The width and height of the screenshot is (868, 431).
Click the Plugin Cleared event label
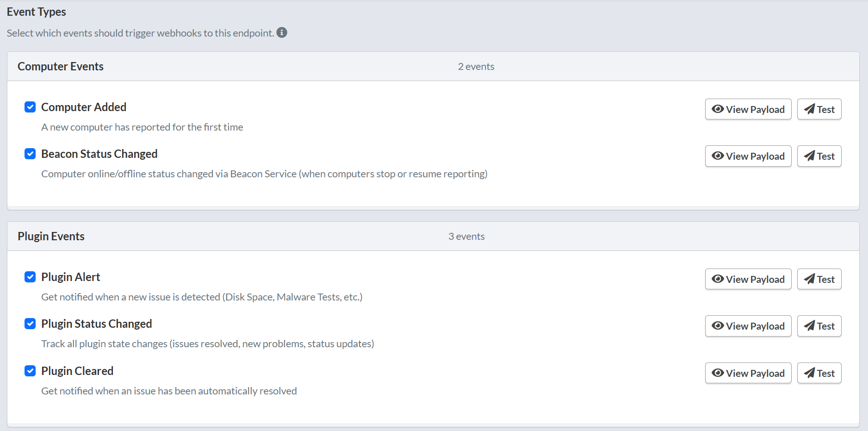point(77,371)
